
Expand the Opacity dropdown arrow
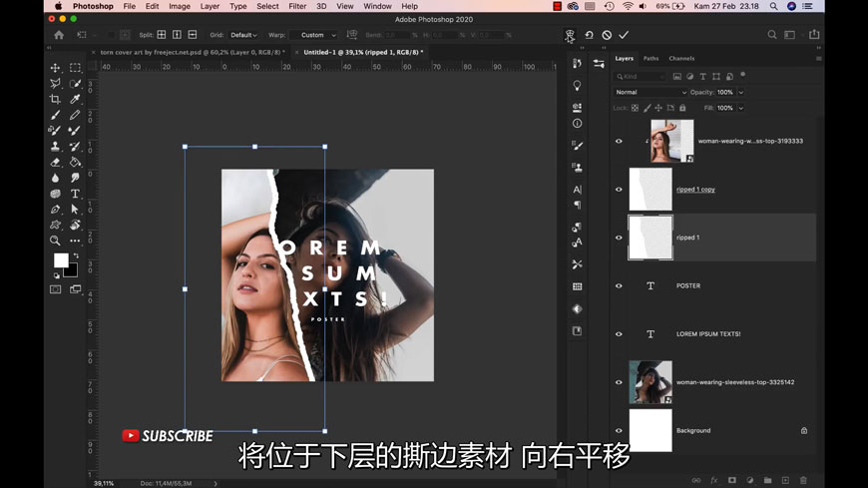[x=740, y=93]
